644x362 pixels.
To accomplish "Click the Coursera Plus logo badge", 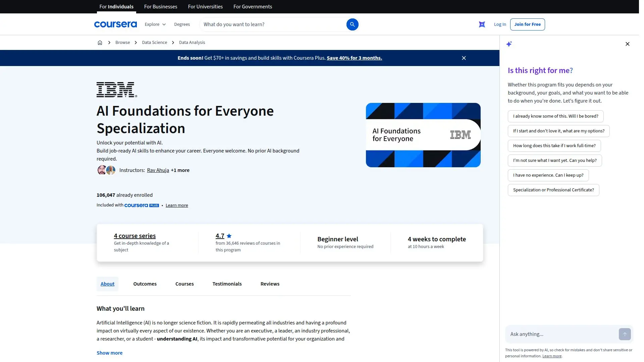I will 142,205.
